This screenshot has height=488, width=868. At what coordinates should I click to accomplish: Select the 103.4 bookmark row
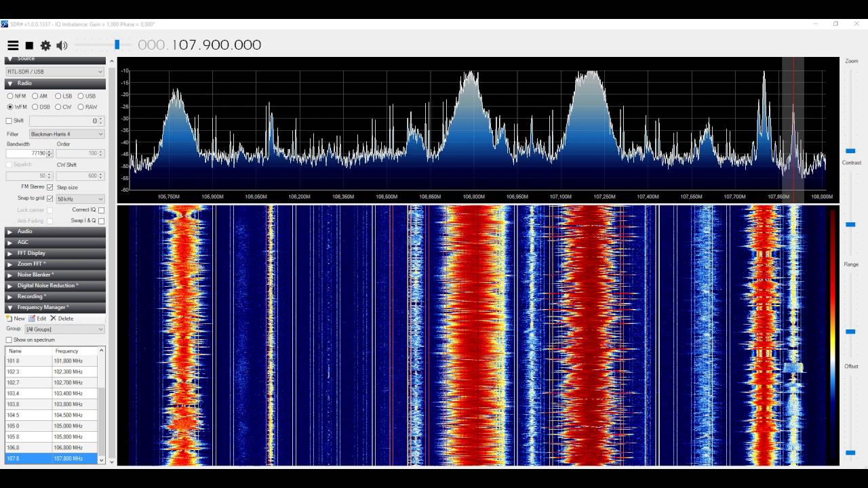51,394
